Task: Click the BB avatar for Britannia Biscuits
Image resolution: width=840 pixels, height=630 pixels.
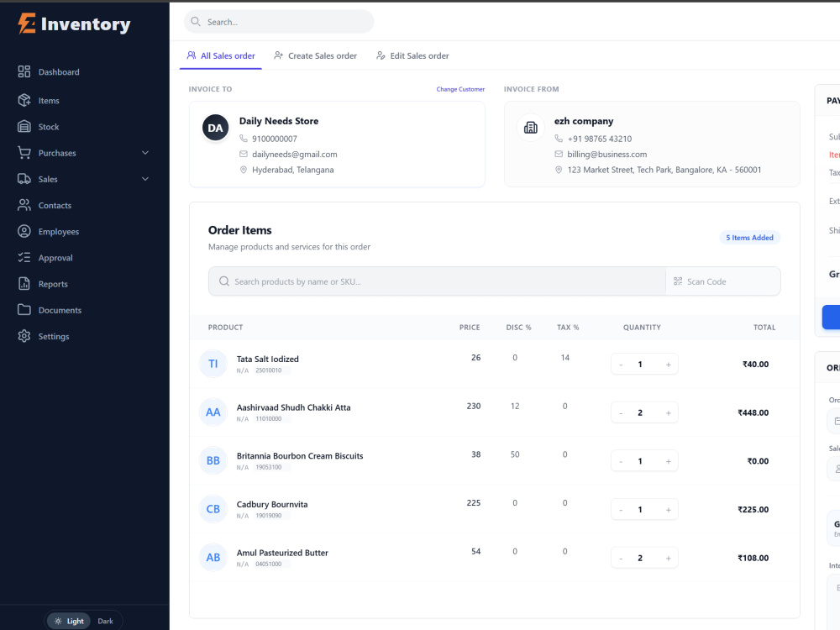Action: (213, 460)
